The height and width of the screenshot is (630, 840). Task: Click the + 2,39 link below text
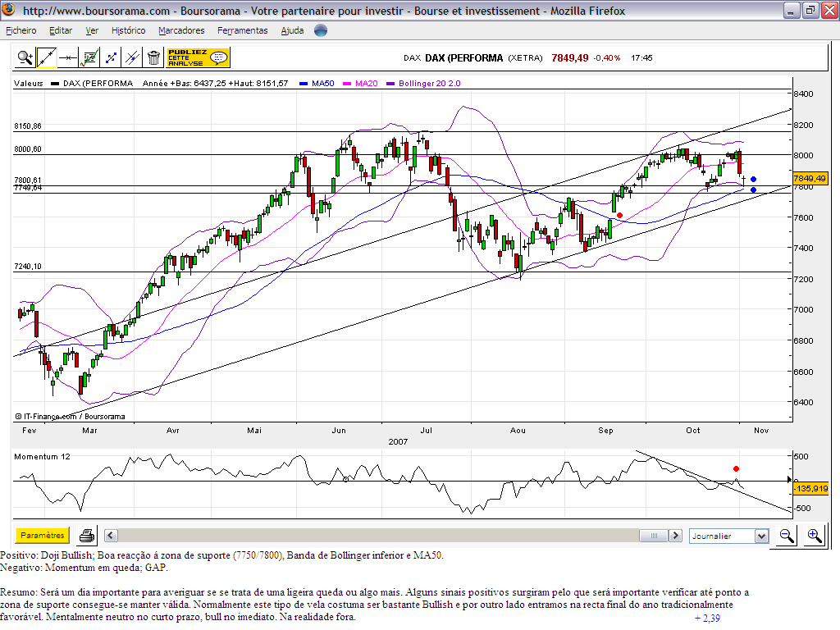[707, 619]
